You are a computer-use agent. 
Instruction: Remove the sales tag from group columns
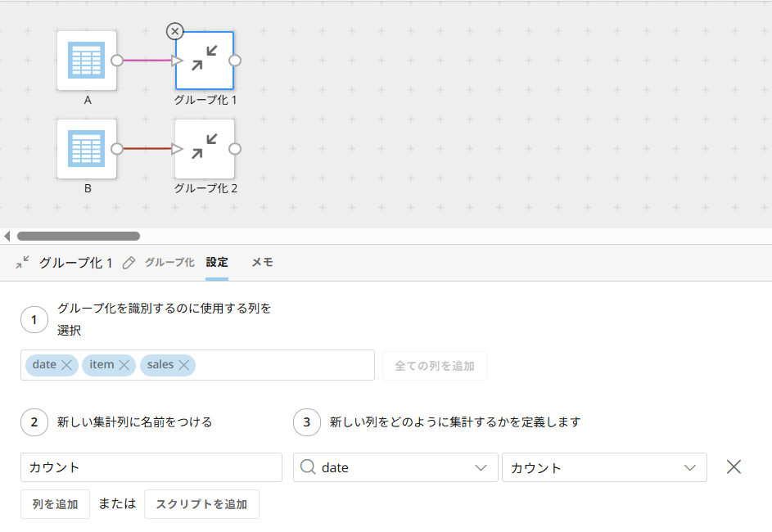click(x=183, y=365)
